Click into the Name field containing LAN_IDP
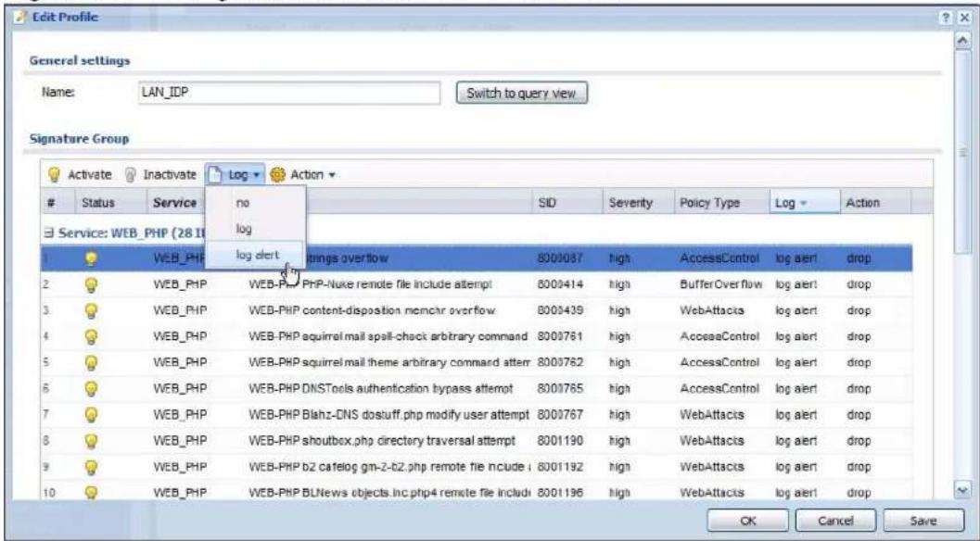Image resolution: width=980 pixels, height=541 pixels. pyautogui.click(x=288, y=93)
